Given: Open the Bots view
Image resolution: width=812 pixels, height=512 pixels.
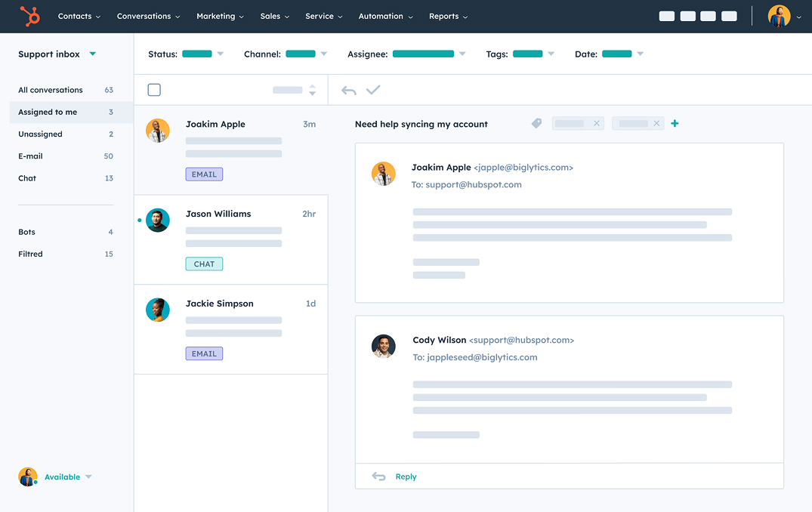Looking at the screenshot, I should pyautogui.click(x=66, y=232).
